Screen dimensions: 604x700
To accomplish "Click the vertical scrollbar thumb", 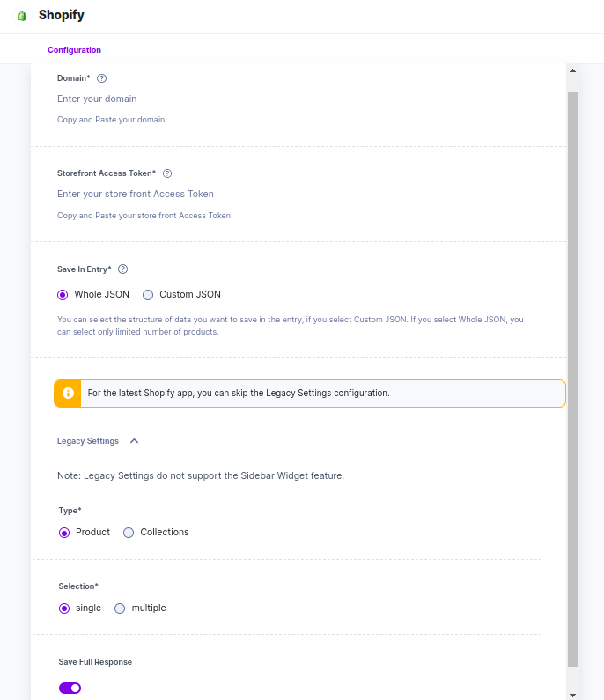I will [x=573, y=379].
